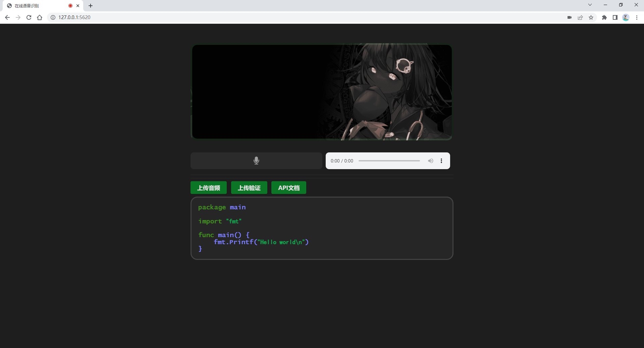Click the microphone record button
644x348 pixels.
pyautogui.click(x=256, y=161)
